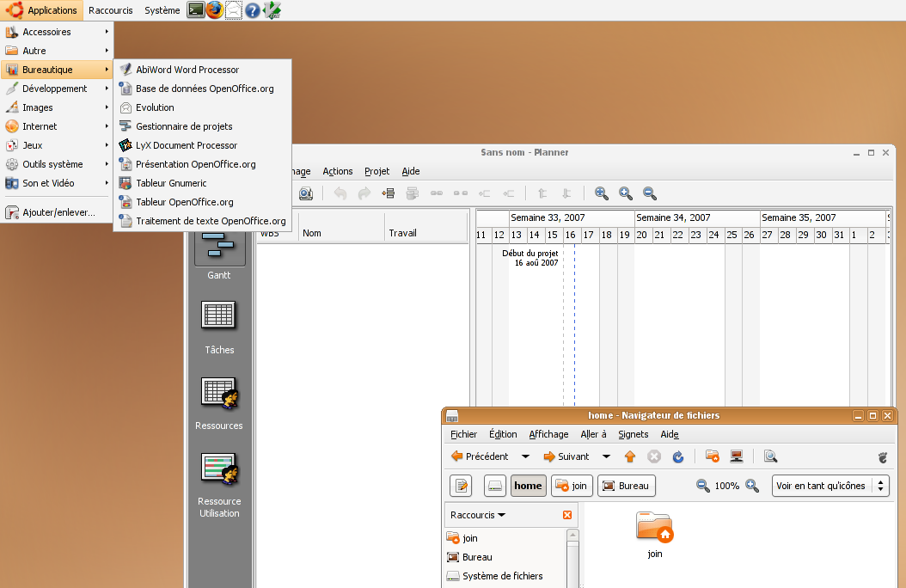Click side pane scrollbar up arrow
This screenshot has height=588, width=906.
click(x=572, y=536)
